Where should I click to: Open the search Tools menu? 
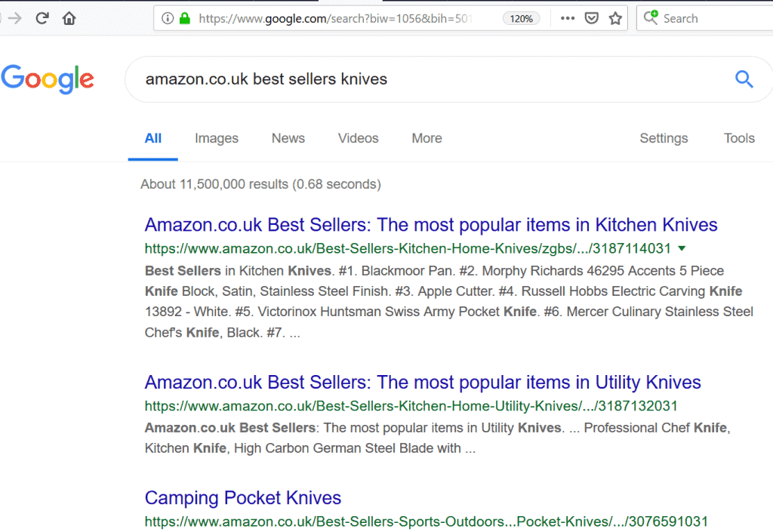point(739,138)
